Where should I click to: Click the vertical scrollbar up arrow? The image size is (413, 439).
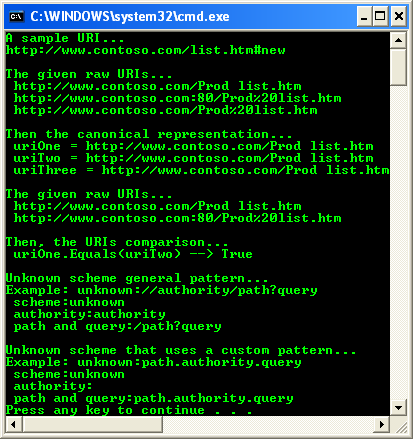(398, 40)
